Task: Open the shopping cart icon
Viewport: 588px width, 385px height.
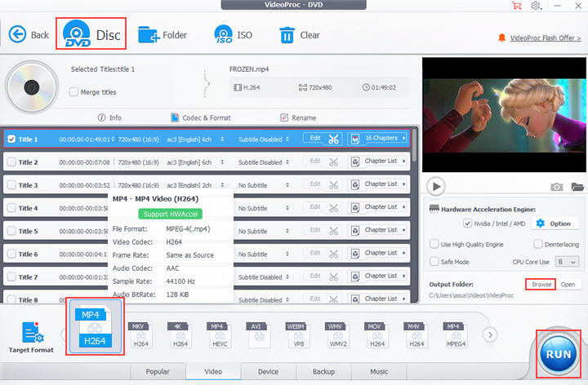Action: pos(517,6)
